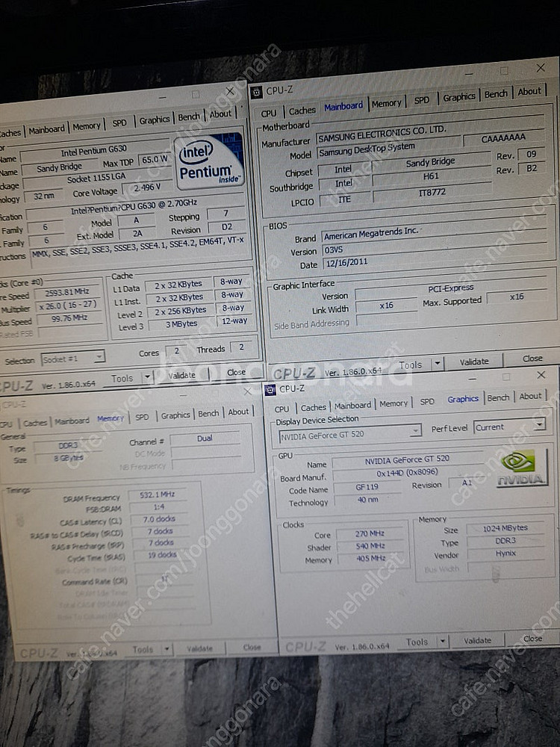
Task: Select Bench tab in the Mainboard window
Action: (496, 94)
